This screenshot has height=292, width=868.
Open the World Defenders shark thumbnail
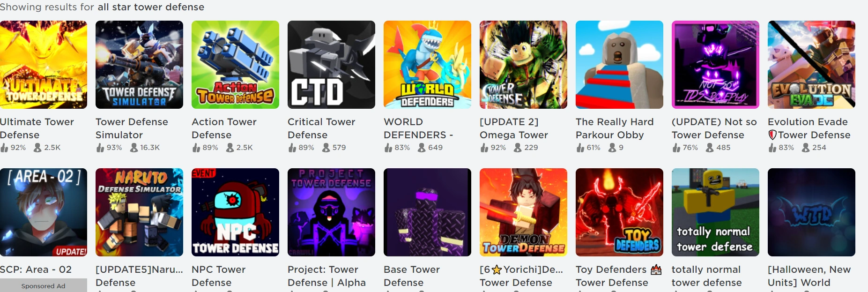tap(427, 65)
